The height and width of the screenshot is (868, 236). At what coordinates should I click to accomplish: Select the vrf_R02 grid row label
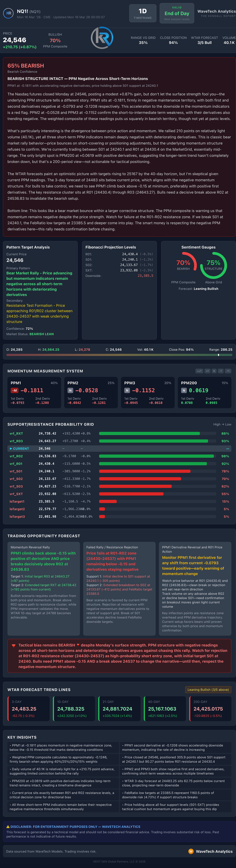16,456
